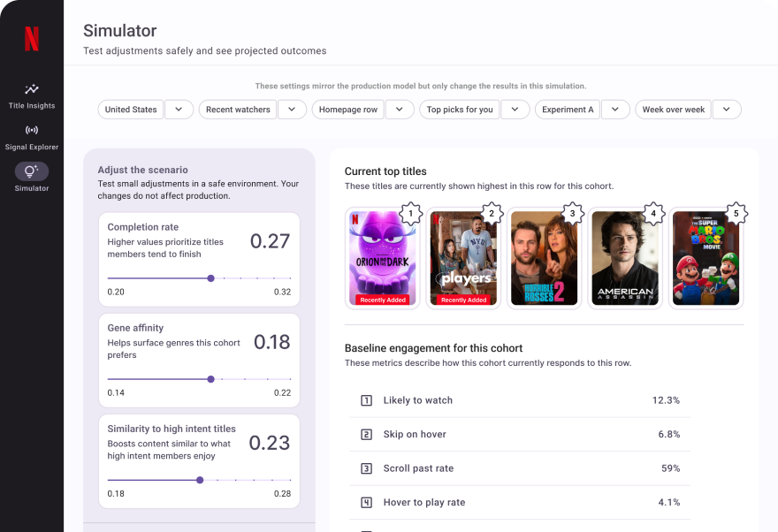Click the number 4 icon beside Hover to play rate
The width and height of the screenshot is (778, 532).
pos(366,503)
